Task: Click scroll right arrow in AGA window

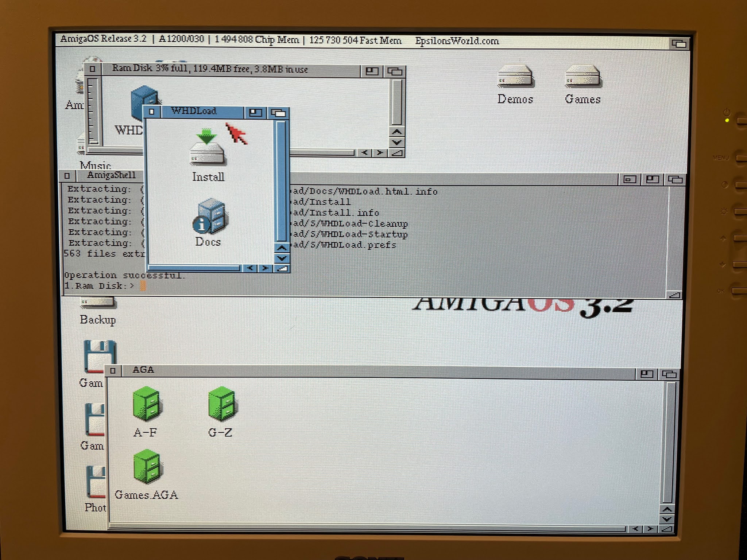Action: click(650, 529)
